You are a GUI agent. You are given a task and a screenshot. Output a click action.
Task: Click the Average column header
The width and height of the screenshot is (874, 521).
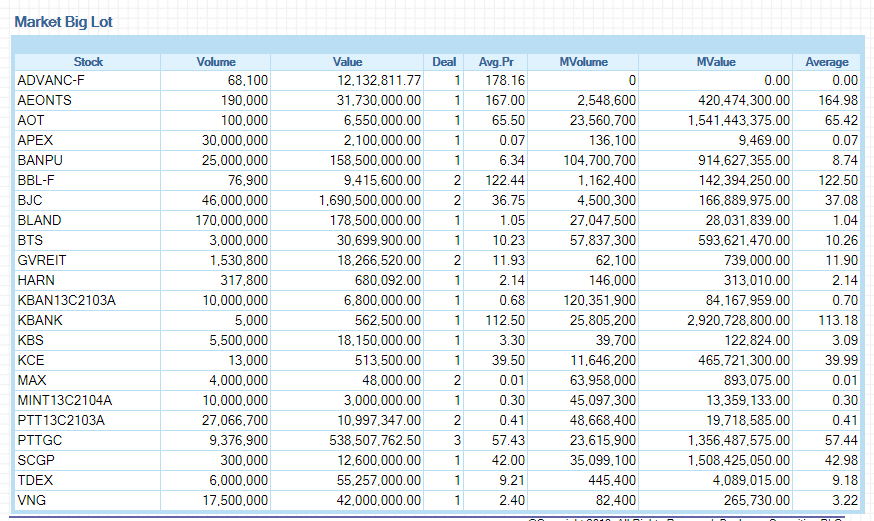tap(827, 62)
